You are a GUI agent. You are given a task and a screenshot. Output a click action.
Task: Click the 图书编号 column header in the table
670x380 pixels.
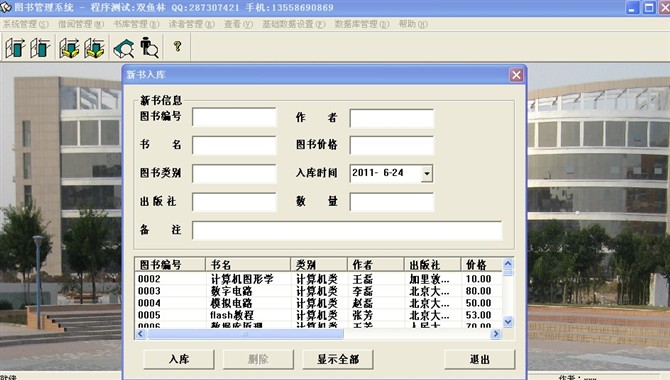click(x=170, y=265)
